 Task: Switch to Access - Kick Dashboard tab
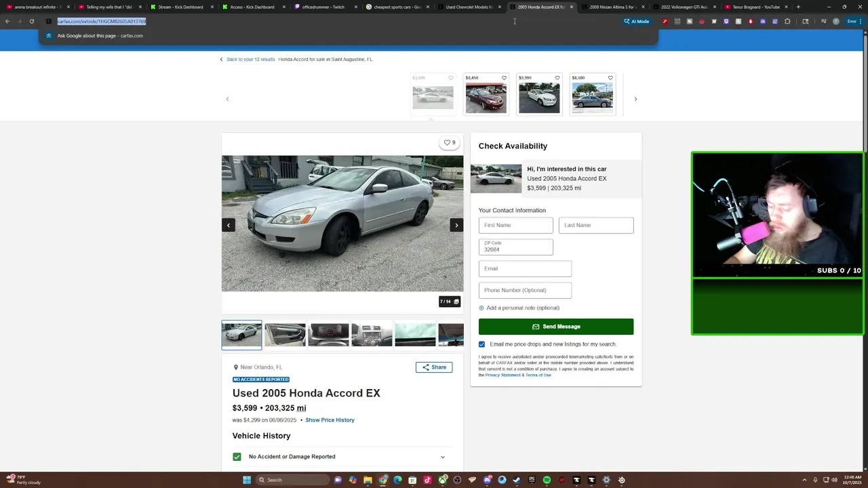(x=252, y=7)
